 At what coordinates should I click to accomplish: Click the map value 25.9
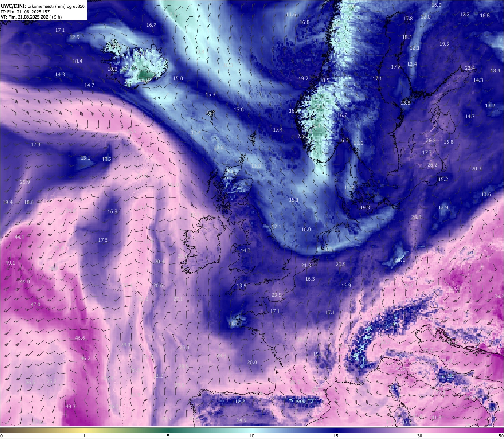[x=25, y=182]
